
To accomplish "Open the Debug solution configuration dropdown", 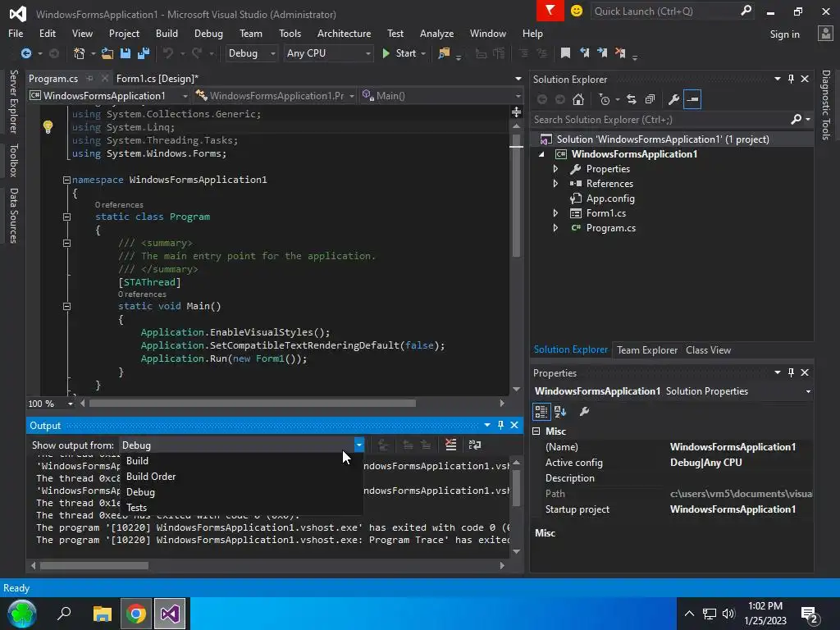I will click(251, 53).
